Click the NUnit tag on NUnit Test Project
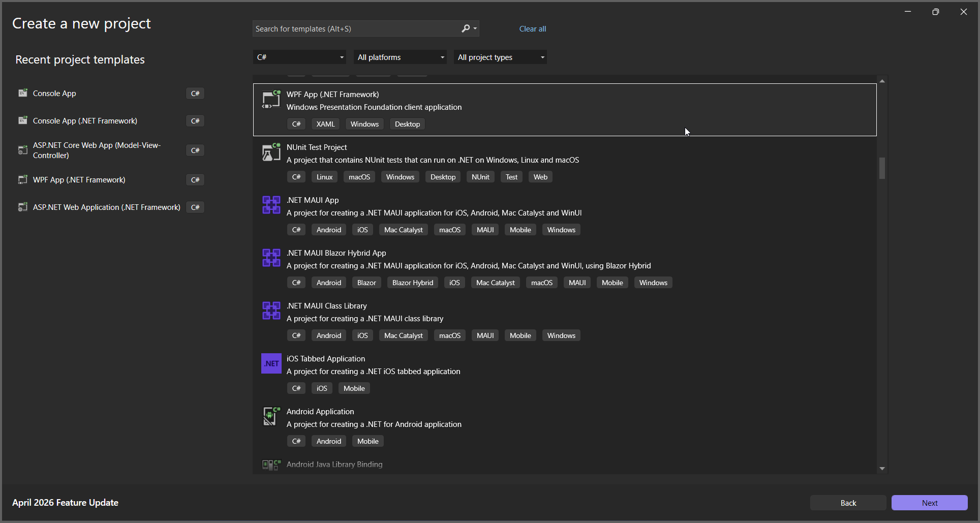This screenshot has height=523, width=980. (480, 177)
